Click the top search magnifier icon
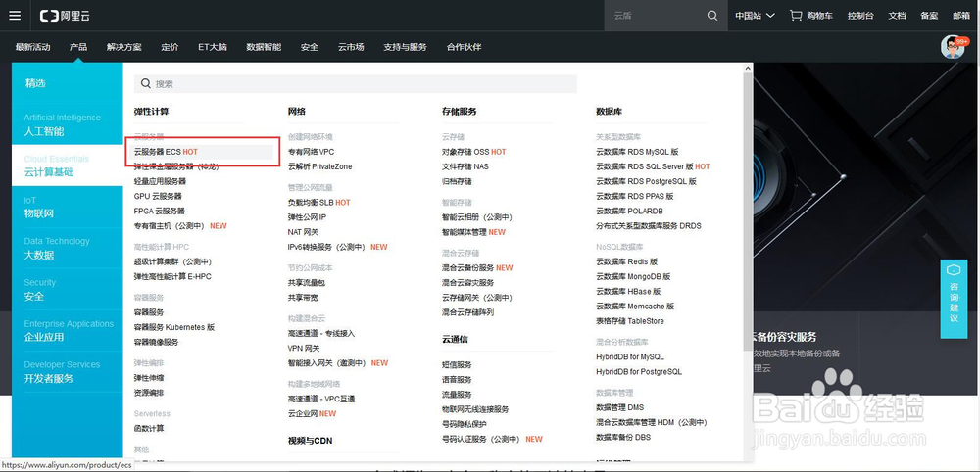The height and width of the screenshot is (472, 980). click(x=712, y=16)
